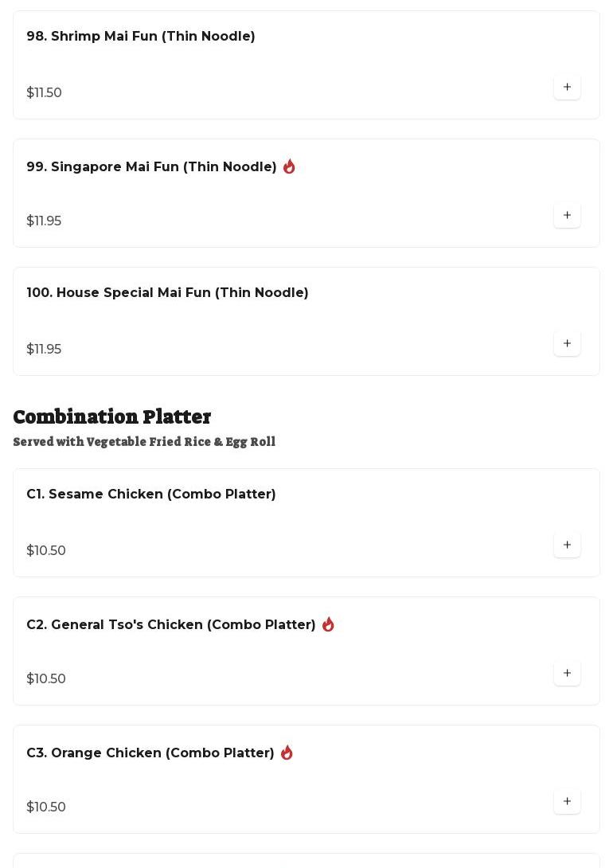
Task: Click flame icon beside Orange Chicken
Action: point(287,753)
